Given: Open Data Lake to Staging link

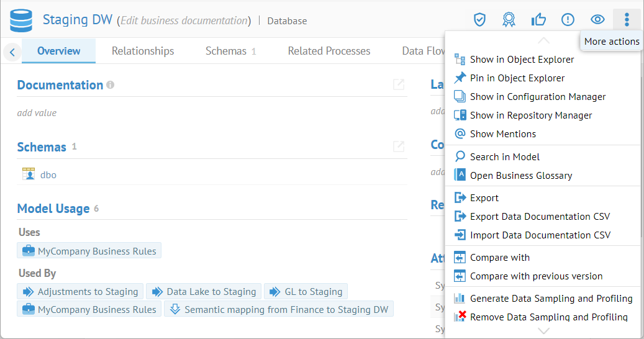Looking at the screenshot, I should 211,292.
